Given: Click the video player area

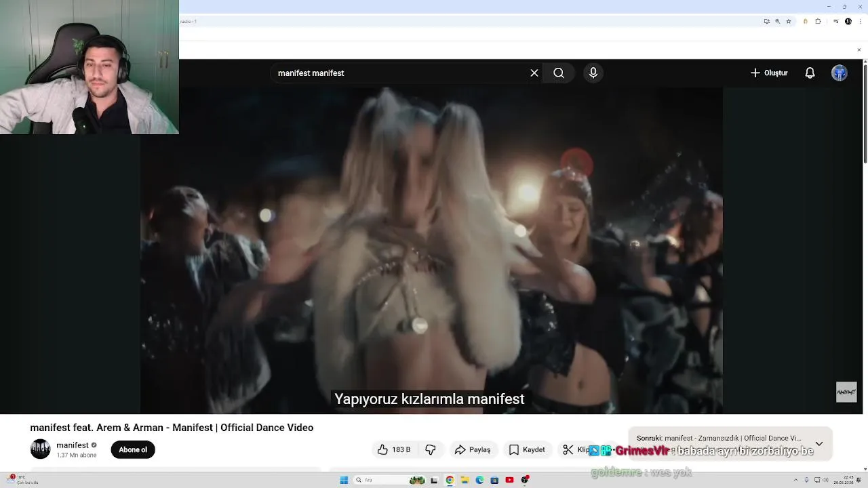Looking at the screenshot, I should click(431, 251).
